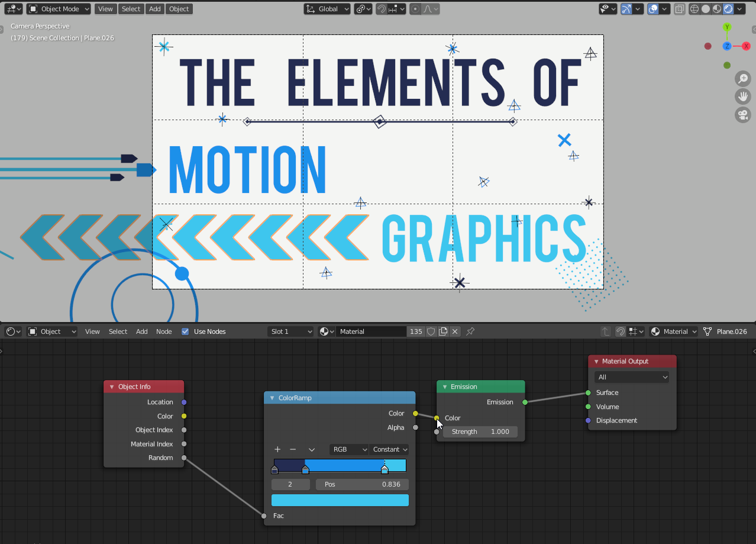The width and height of the screenshot is (756, 544).
Task: Add a color stop with plus button
Action: click(x=277, y=449)
